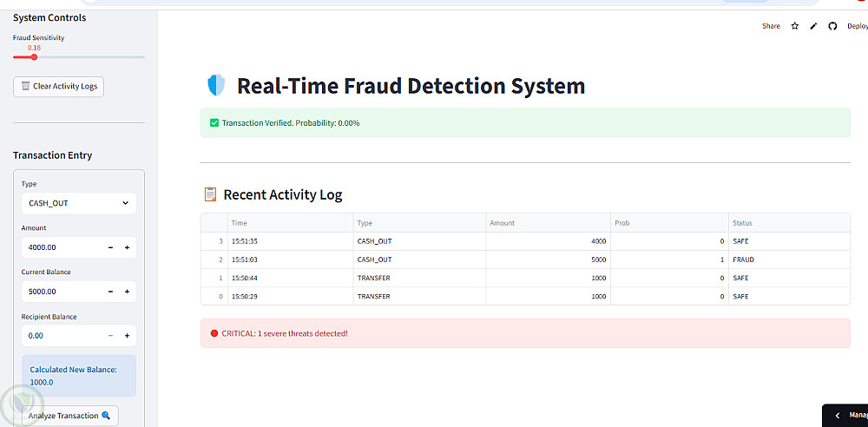Click the Fraud Sensitivity slider handle
The image size is (868, 427).
point(34,57)
